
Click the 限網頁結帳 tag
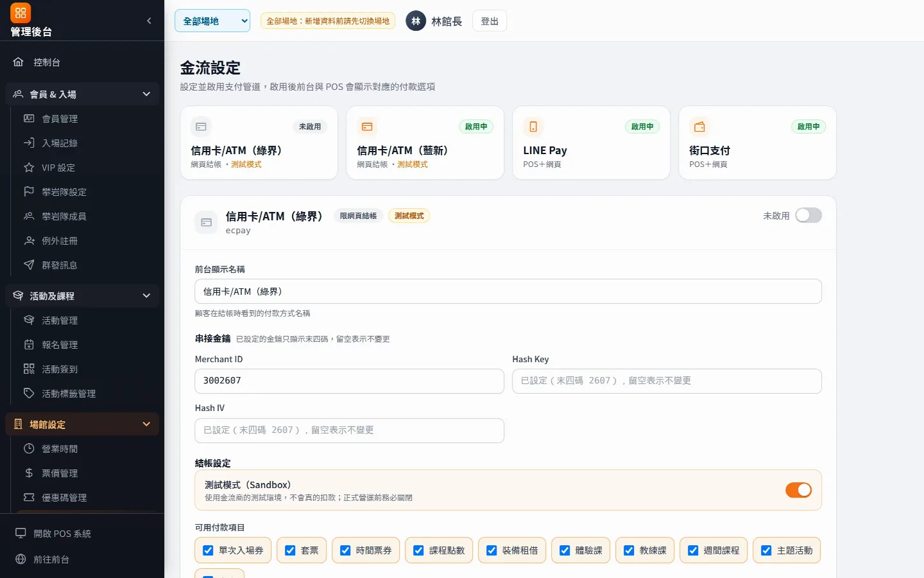tap(358, 216)
